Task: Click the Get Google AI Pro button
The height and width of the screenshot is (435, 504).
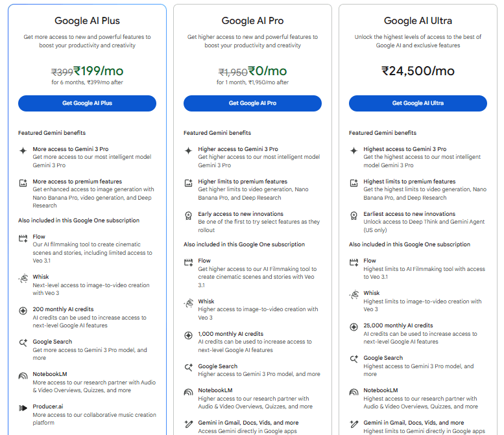Action: point(252,103)
